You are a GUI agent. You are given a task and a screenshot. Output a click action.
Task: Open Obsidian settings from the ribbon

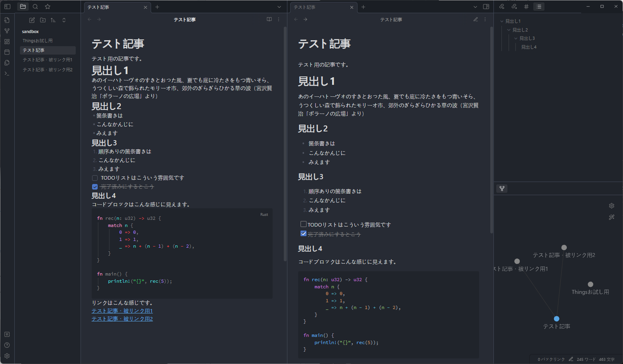point(7,356)
